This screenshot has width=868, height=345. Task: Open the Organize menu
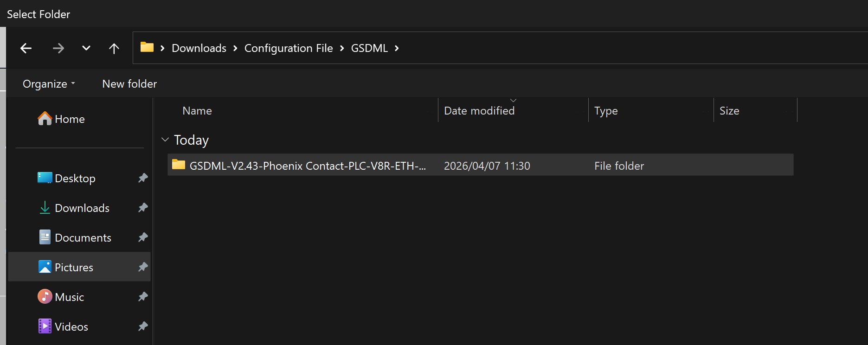pos(49,84)
